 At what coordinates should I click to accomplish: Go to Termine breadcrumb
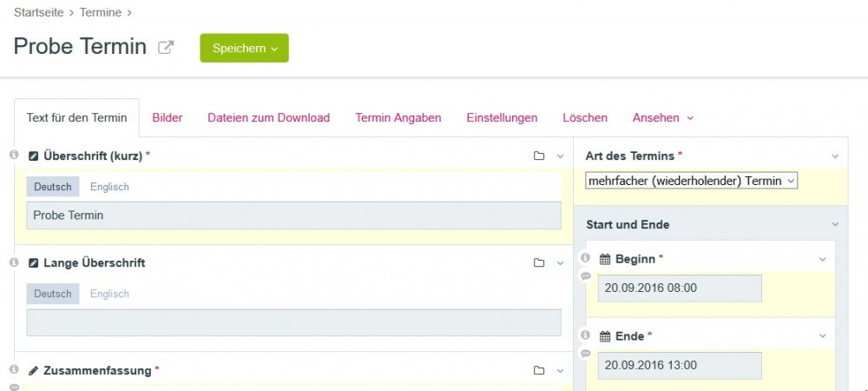tap(100, 12)
